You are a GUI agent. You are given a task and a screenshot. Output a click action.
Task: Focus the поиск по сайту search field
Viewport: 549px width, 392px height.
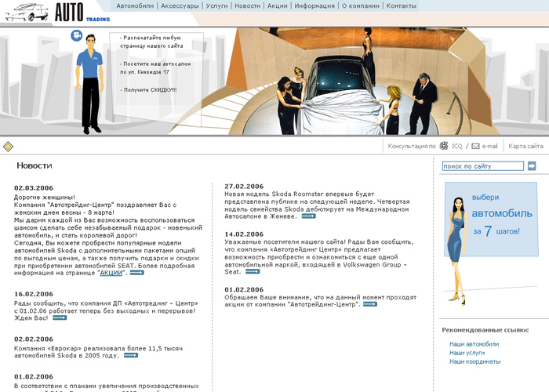tap(483, 166)
